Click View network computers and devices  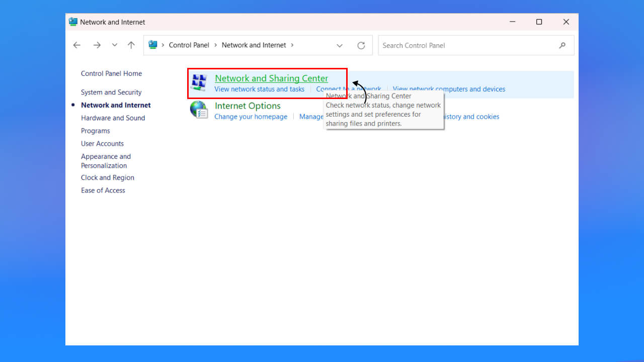[x=449, y=89]
